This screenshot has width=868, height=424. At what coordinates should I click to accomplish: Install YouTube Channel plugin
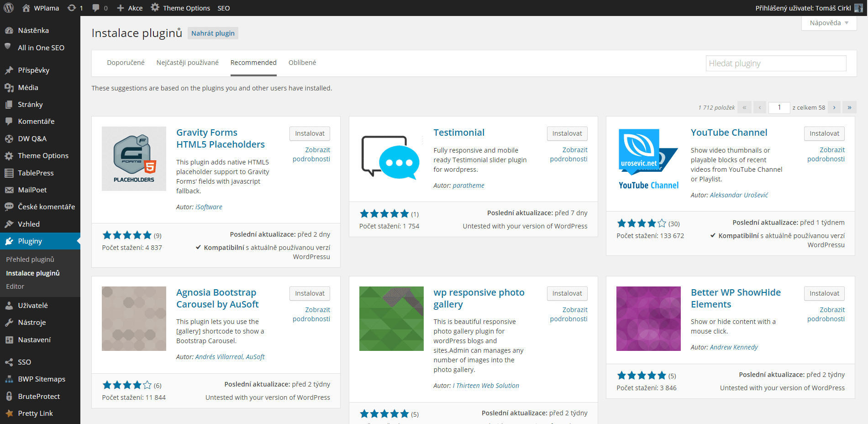click(824, 133)
